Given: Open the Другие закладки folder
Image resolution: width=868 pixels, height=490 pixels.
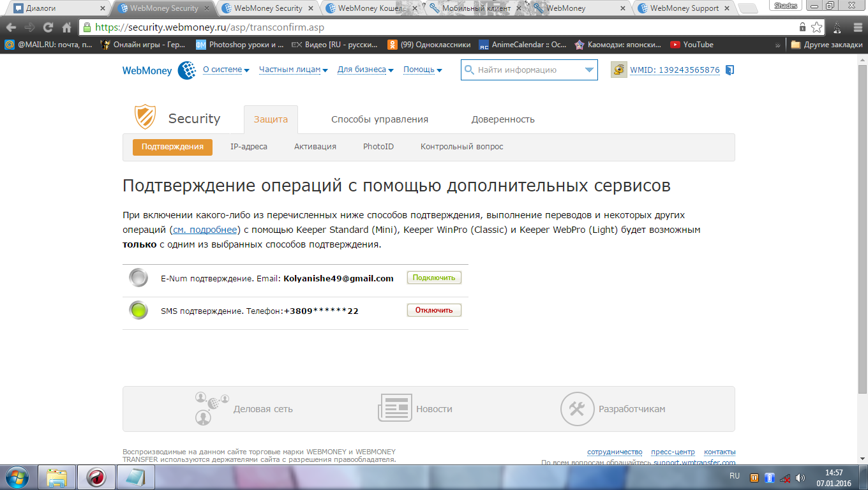Looking at the screenshot, I should [827, 45].
